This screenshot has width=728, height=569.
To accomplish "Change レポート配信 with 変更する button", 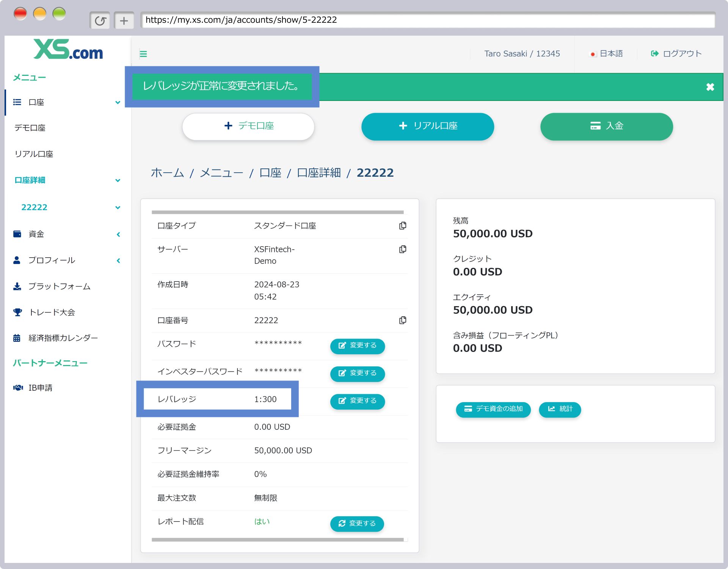I will pos(357,523).
